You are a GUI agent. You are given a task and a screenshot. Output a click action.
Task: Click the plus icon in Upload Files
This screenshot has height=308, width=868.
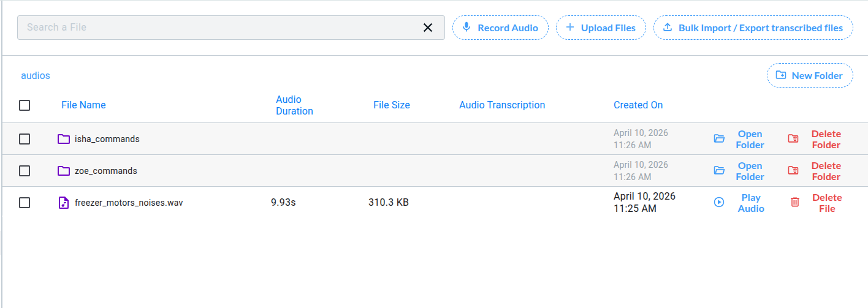pyautogui.click(x=570, y=28)
